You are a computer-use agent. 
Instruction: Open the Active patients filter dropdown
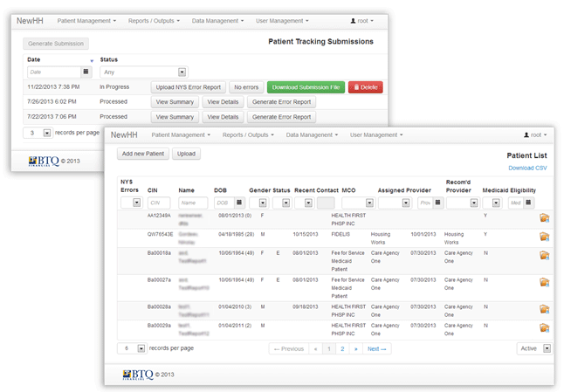547,348
